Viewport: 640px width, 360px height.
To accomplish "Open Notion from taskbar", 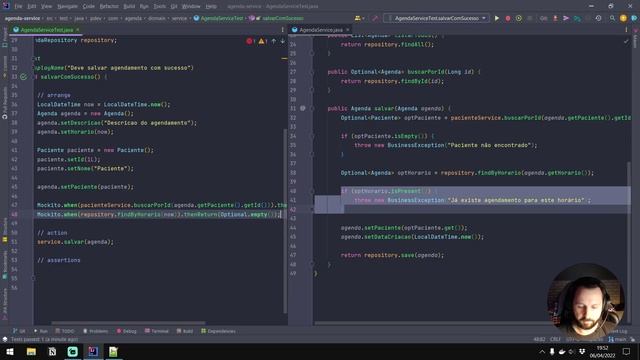I will coord(52,351).
